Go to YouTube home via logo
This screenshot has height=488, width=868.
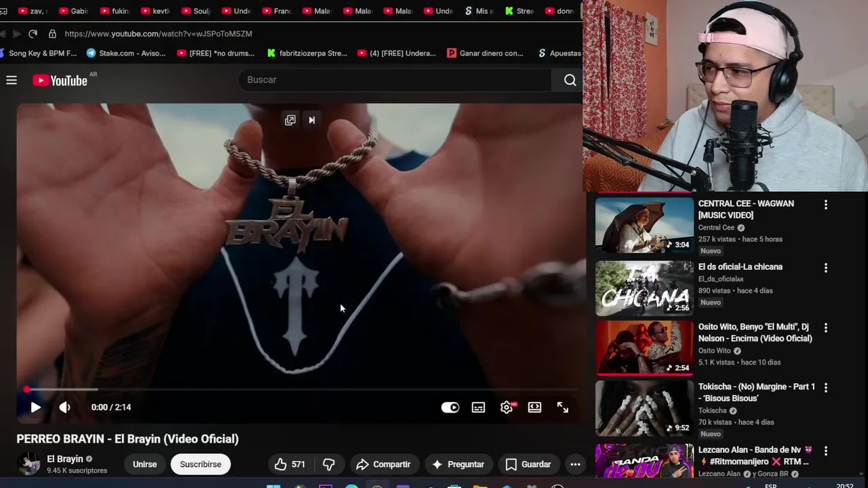pos(60,81)
